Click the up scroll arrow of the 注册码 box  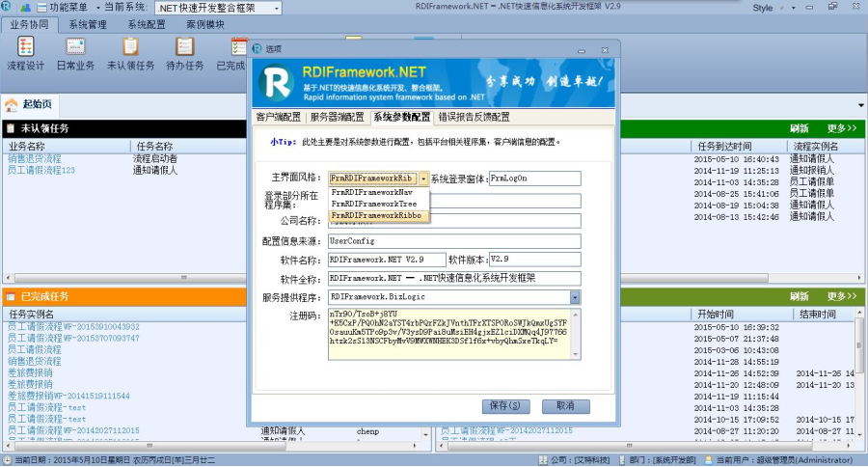576,315
